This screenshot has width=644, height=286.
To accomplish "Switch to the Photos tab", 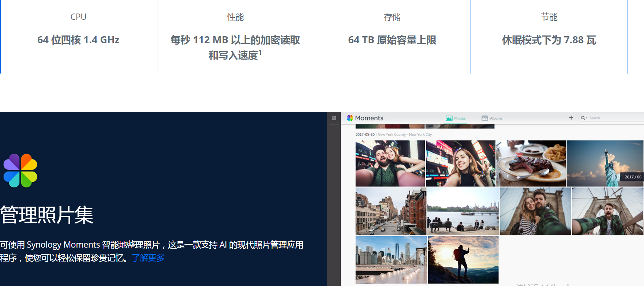I will (460, 118).
